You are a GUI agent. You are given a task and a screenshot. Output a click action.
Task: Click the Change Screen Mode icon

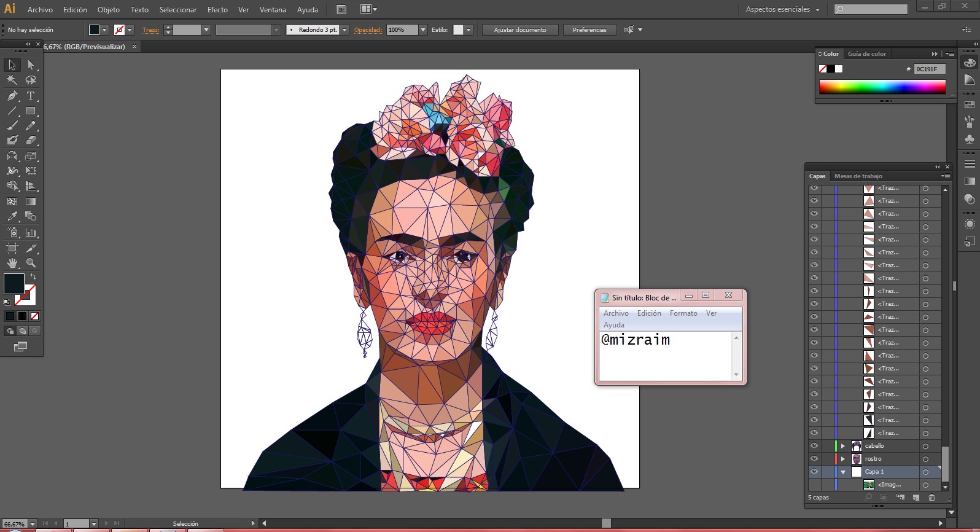point(20,346)
